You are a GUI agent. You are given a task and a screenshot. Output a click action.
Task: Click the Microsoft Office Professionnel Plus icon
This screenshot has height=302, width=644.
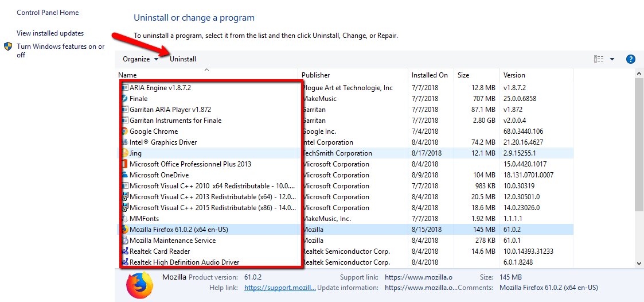click(x=125, y=164)
